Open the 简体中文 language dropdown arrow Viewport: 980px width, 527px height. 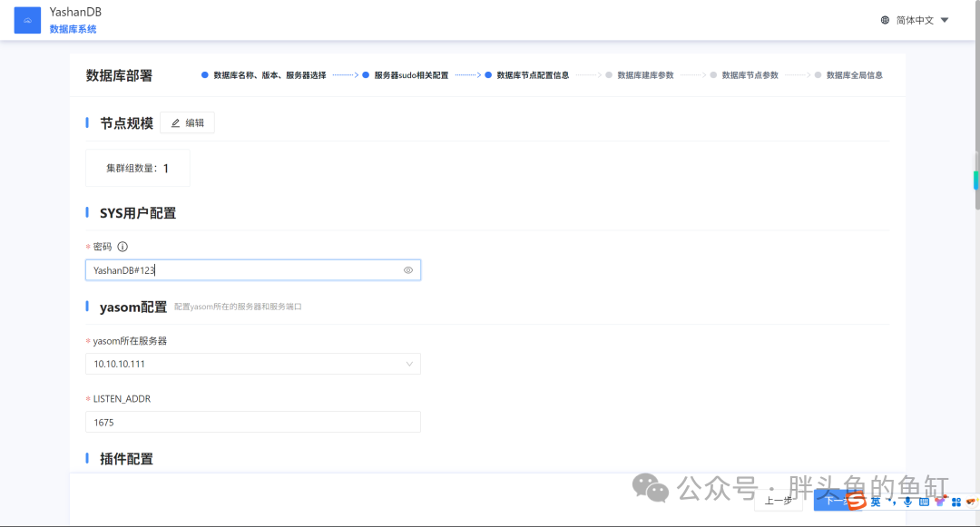(x=945, y=20)
